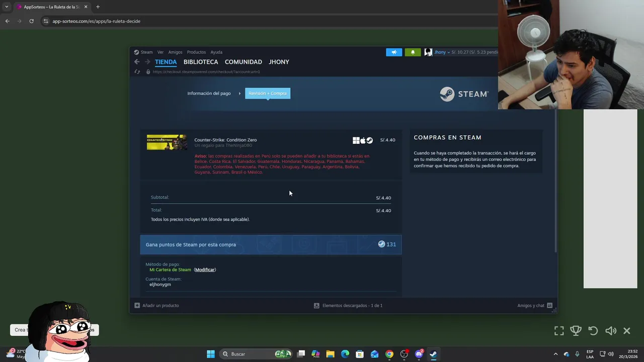Click the Chrome address bar URL
The image size is (644, 362).
pyautogui.click(x=97, y=21)
